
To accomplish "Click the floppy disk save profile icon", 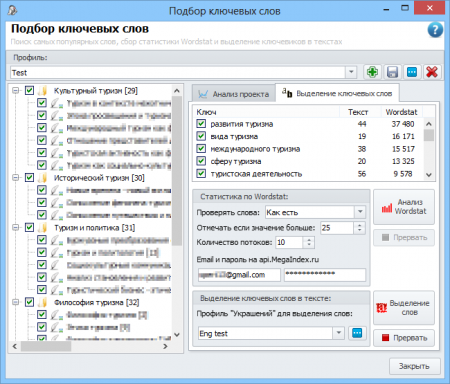I will pos(392,72).
